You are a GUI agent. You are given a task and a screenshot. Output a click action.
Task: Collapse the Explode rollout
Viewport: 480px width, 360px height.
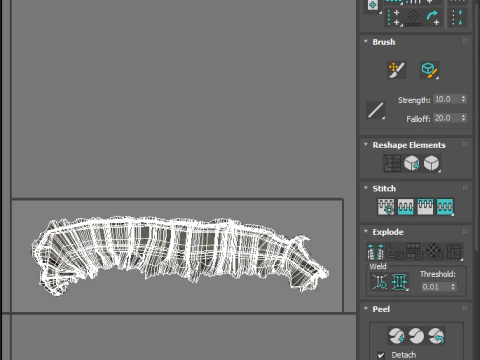point(366,232)
